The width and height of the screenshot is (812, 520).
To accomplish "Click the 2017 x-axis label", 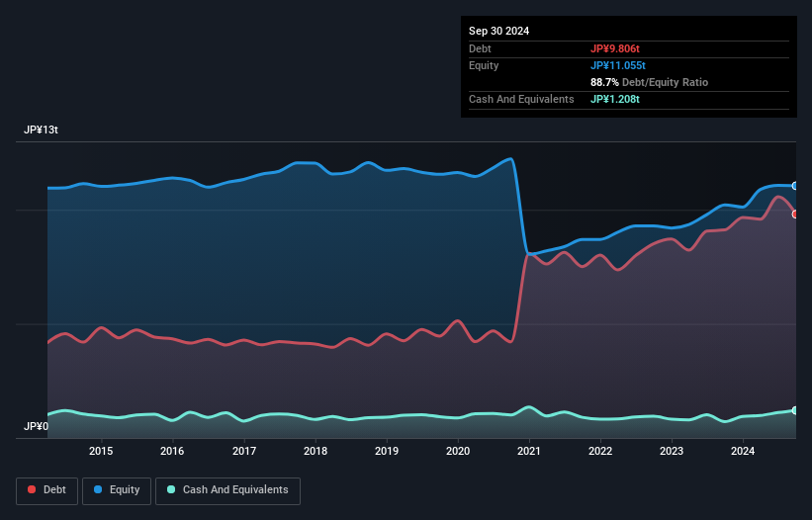I will click(244, 451).
